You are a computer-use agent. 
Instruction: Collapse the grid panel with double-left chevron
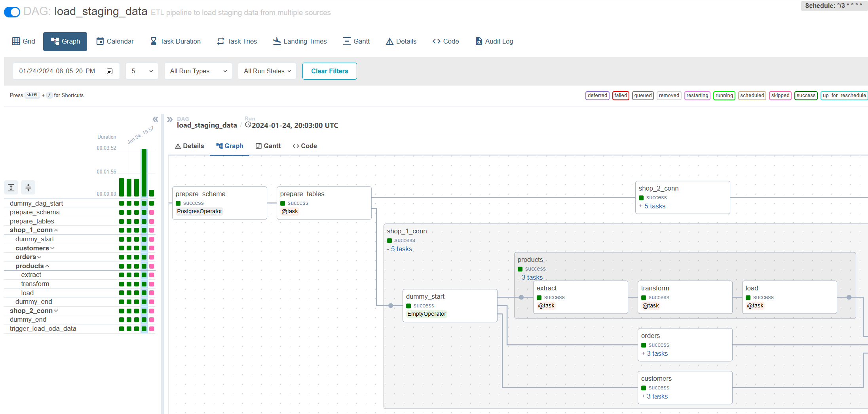155,119
